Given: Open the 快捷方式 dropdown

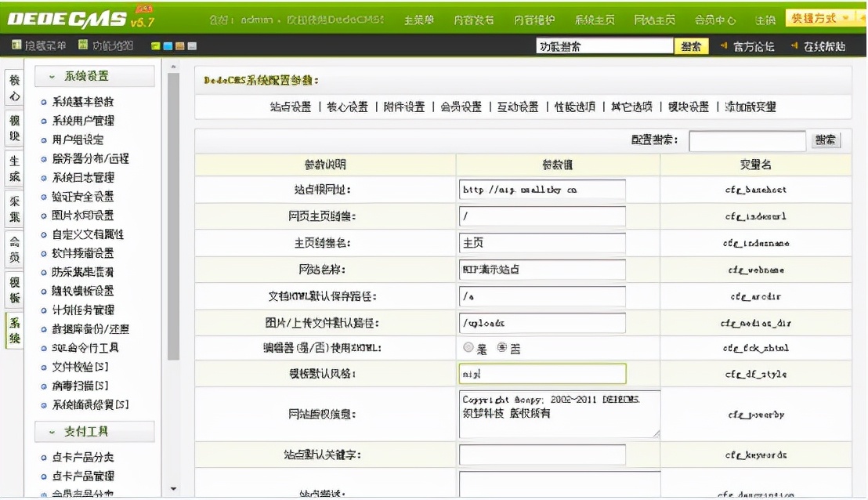Looking at the screenshot, I should (820, 18).
